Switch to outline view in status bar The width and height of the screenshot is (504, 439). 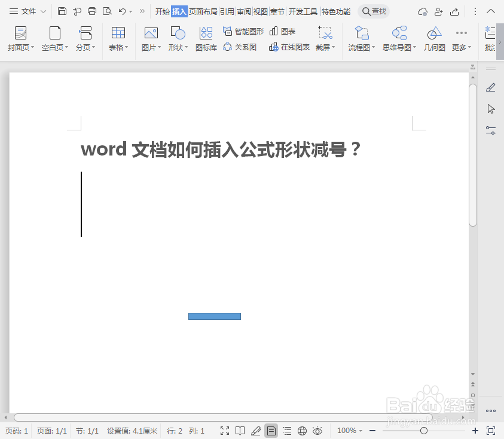(x=286, y=430)
